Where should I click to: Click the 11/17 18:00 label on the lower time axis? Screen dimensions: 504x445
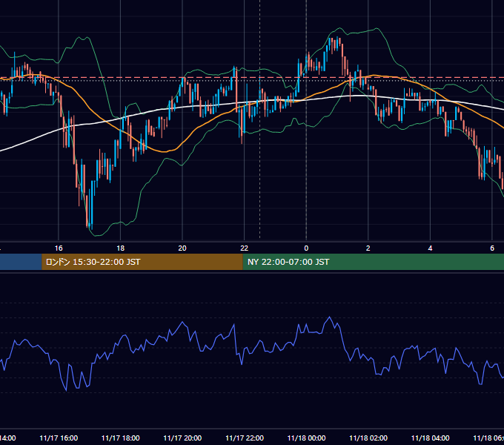[x=120, y=438]
